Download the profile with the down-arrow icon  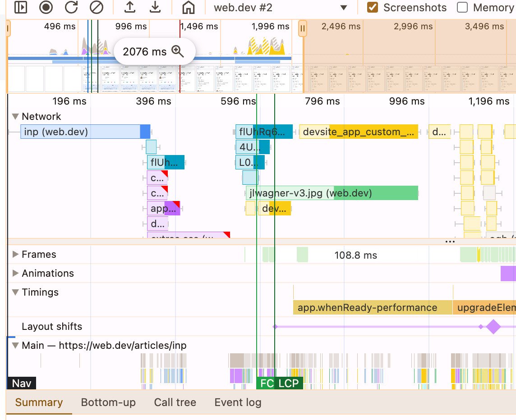155,7
